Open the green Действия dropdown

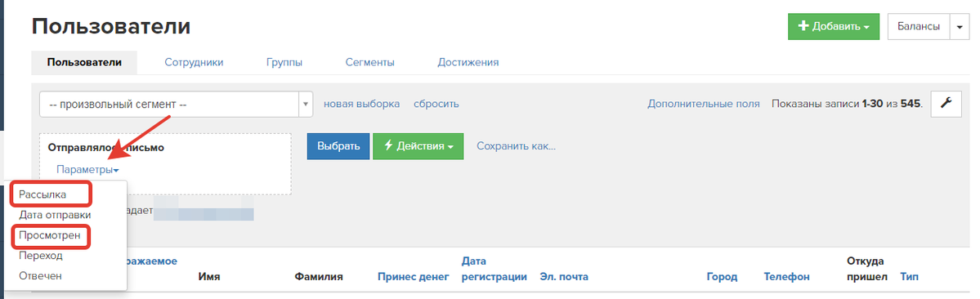coord(418,146)
